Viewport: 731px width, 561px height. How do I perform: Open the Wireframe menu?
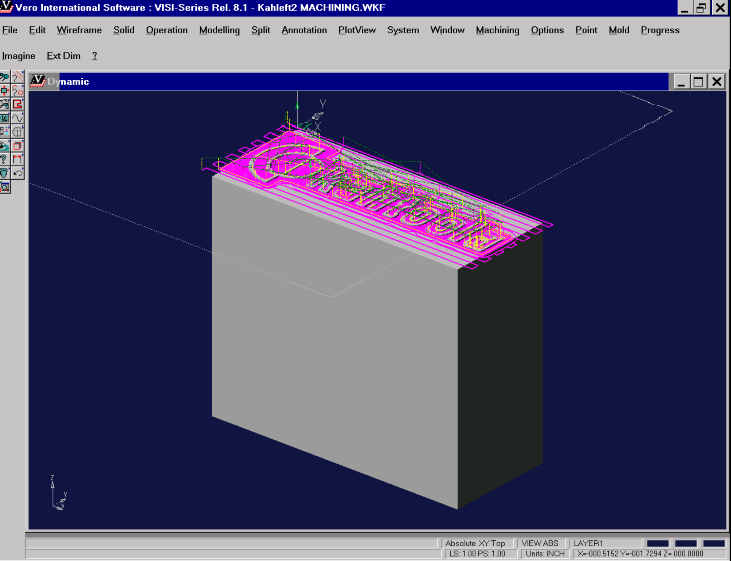click(79, 30)
